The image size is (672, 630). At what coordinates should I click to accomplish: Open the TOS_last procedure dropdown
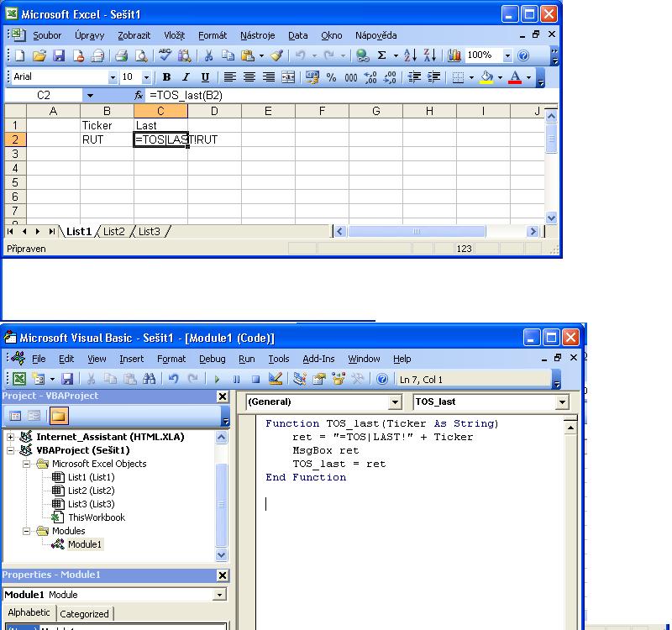(x=562, y=402)
